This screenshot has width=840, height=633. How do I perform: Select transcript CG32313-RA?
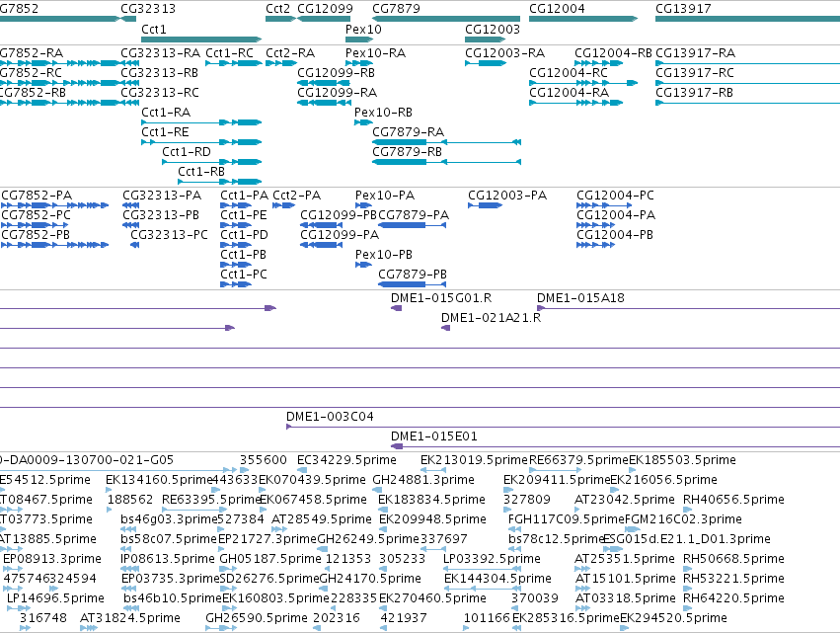[x=130, y=63]
